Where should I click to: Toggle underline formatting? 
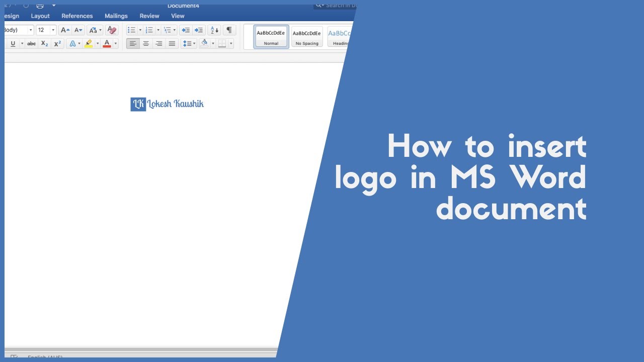pyautogui.click(x=13, y=44)
